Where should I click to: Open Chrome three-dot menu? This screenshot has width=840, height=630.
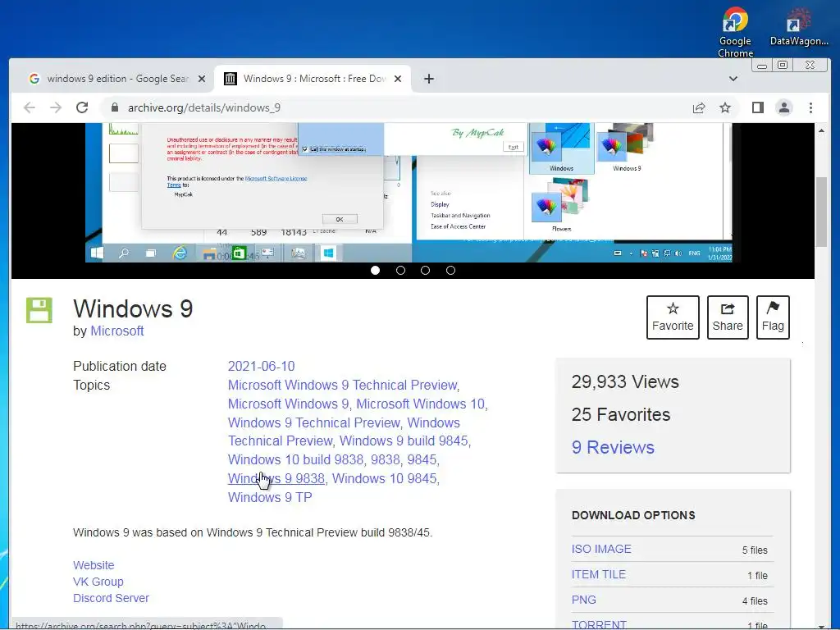tap(810, 107)
